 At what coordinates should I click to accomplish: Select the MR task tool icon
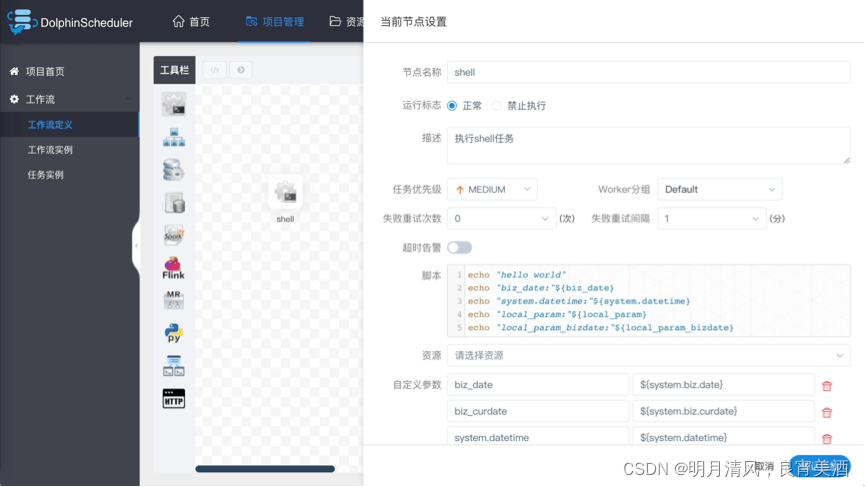click(174, 301)
